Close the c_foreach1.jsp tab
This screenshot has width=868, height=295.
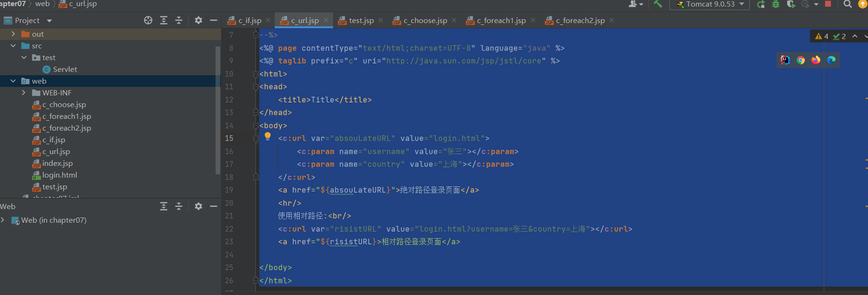pyautogui.click(x=533, y=20)
